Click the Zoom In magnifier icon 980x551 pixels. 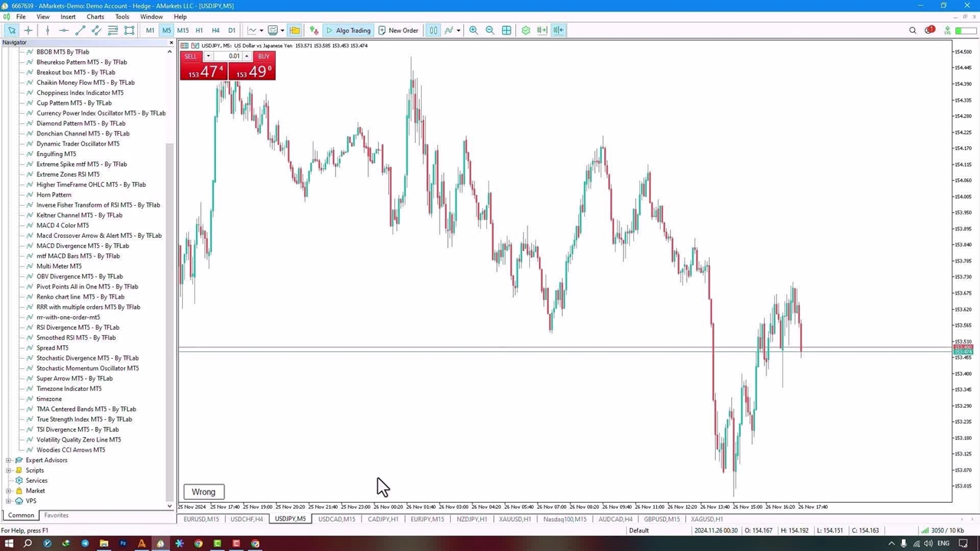(473, 31)
